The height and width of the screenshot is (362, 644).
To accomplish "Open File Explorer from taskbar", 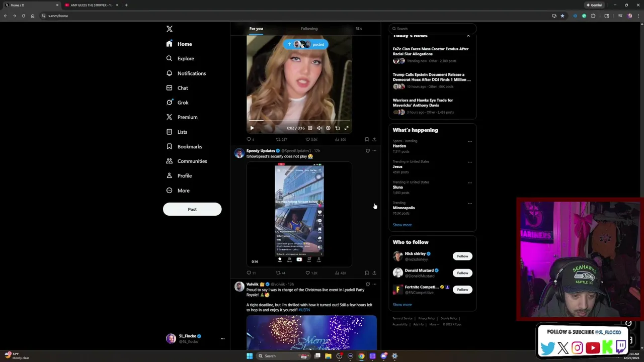I will pos(328,356).
